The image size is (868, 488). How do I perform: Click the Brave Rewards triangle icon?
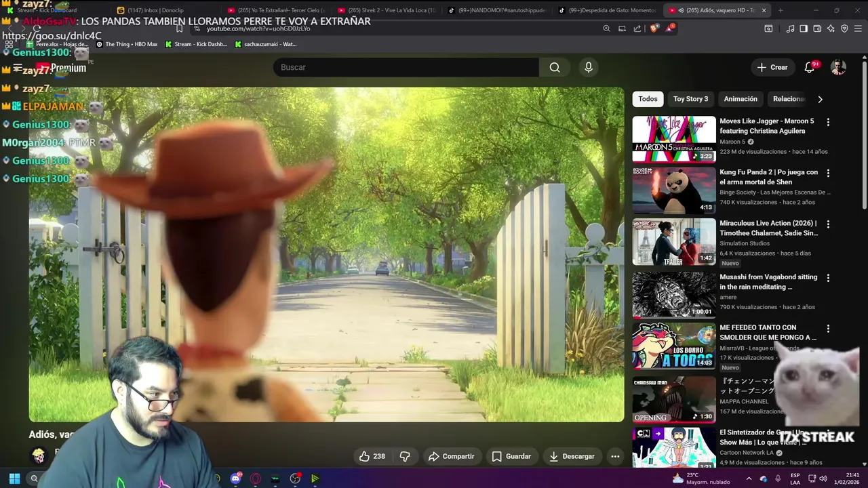tap(670, 28)
